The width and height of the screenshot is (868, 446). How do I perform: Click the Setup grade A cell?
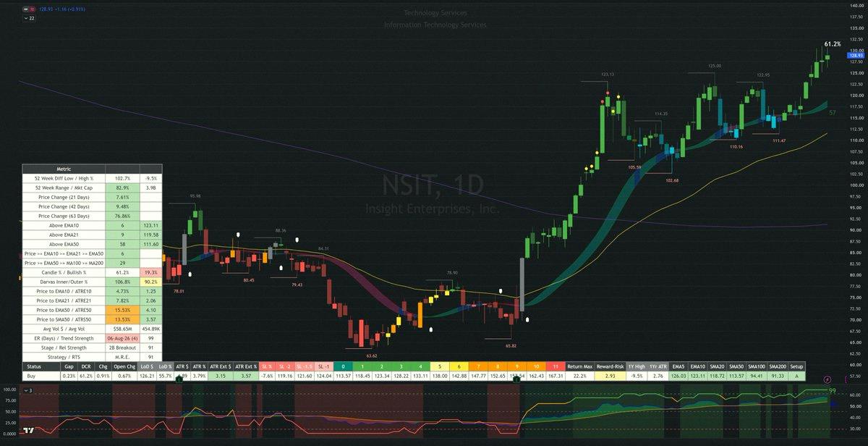tap(797, 376)
